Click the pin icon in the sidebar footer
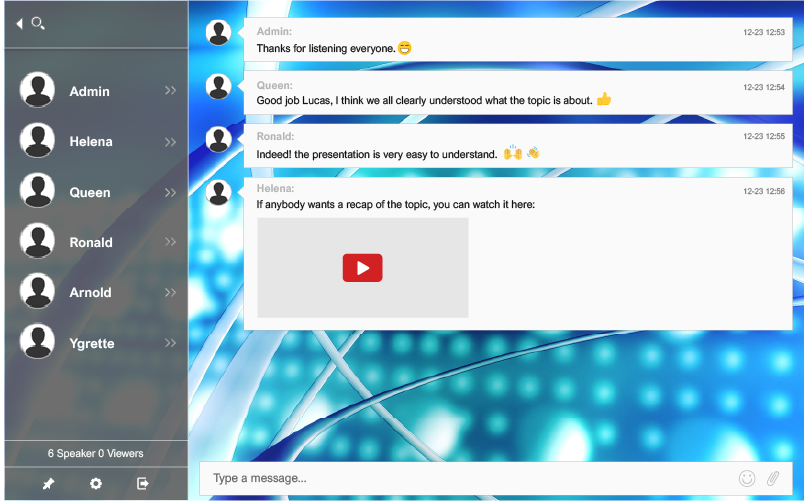The height and width of the screenshot is (501, 804). (x=48, y=484)
